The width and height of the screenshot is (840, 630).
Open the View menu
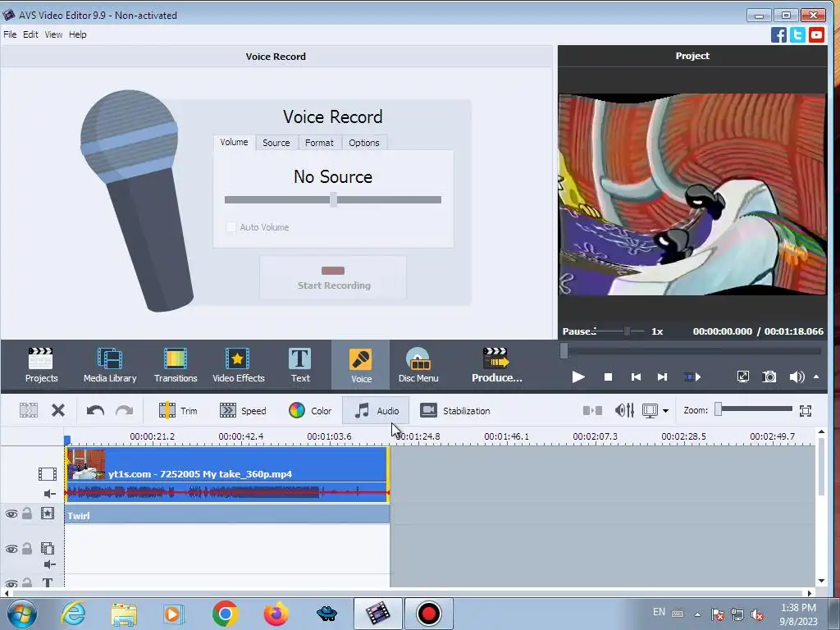53,34
